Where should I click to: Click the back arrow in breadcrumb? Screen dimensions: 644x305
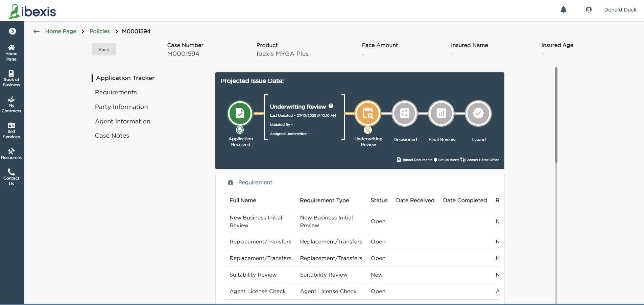(37, 31)
